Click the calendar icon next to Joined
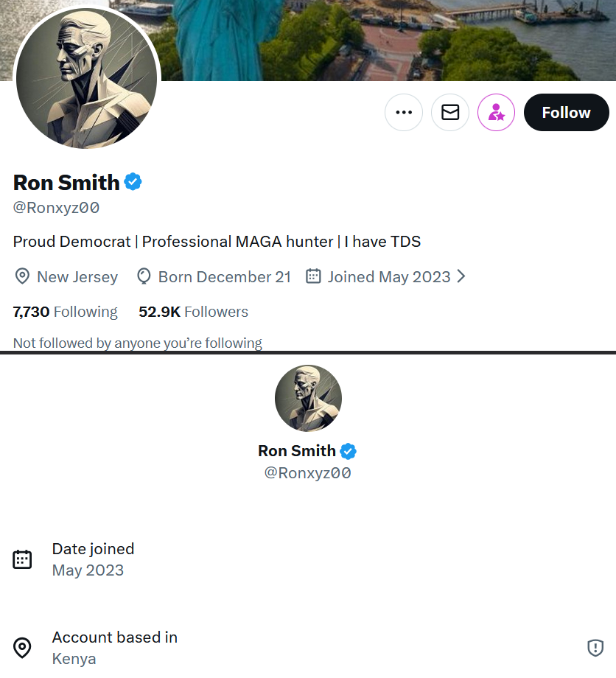 (x=313, y=276)
